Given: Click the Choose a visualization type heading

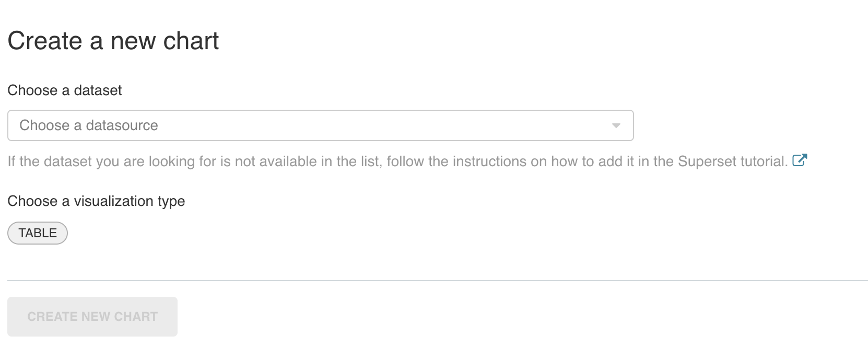Looking at the screenshot, I should pyautogui.click(x=96, y=201).
